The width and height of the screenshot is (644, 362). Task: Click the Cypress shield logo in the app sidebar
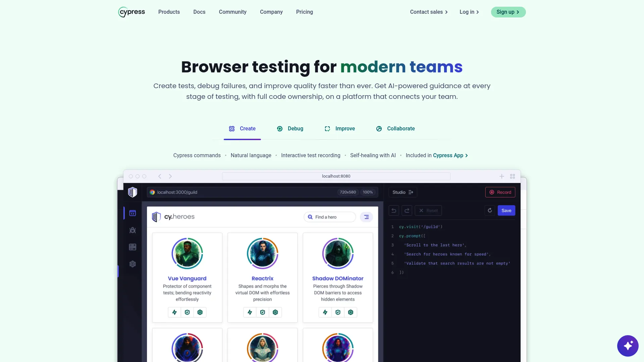tap(132, 192)
